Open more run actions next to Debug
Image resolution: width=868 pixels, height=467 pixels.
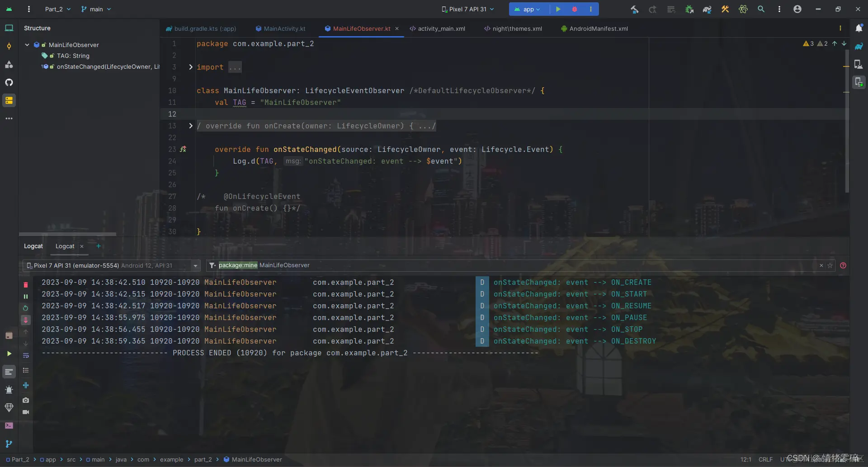click(591, 9)
